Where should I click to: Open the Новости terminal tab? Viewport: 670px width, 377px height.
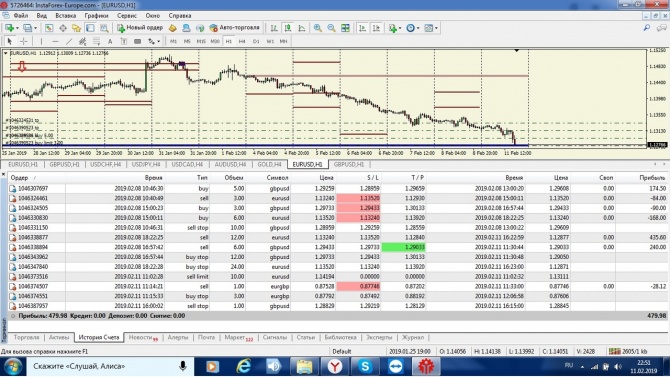point(143,337)
